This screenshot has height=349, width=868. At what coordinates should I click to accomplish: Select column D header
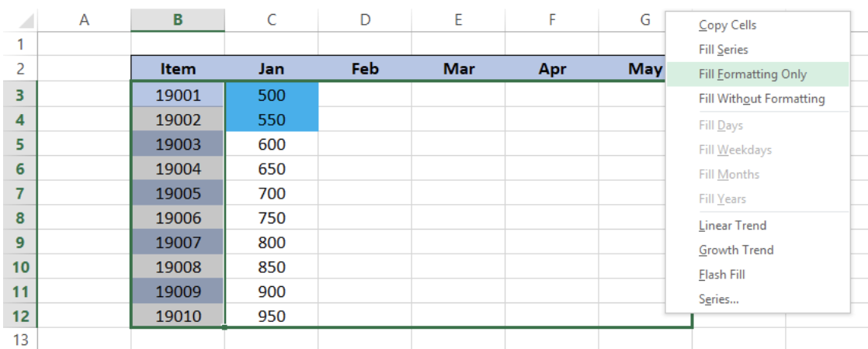(365, 20)
